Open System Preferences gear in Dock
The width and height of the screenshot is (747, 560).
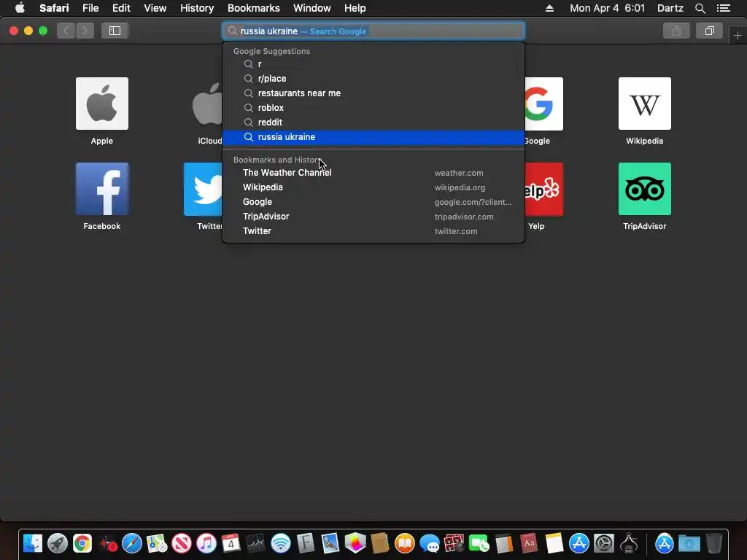[604, 543]
